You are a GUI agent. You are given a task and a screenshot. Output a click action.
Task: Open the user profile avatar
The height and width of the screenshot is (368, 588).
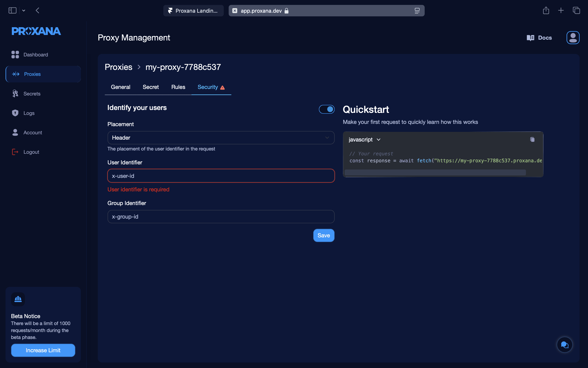click(573, 38)
